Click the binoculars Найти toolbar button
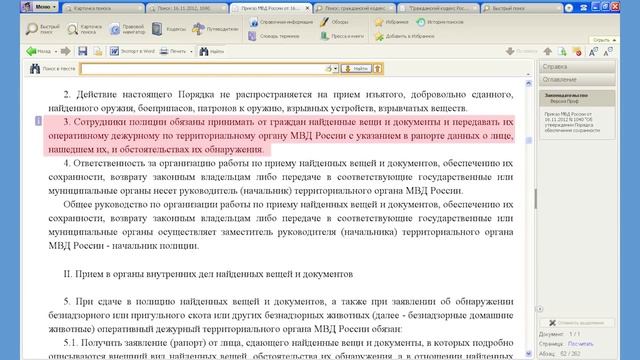 pos(211,51)
